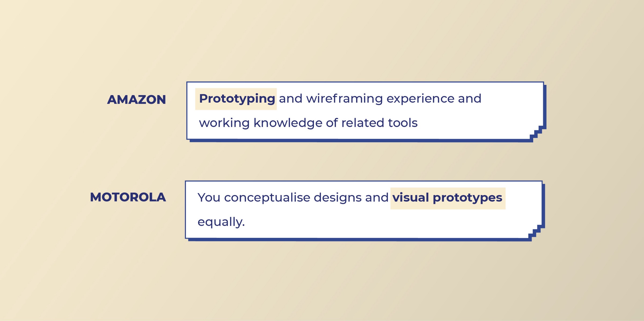The image size is (644, 321).
Task: Click the word "wireframing" in Amazon's box
Action: [344, 99]
